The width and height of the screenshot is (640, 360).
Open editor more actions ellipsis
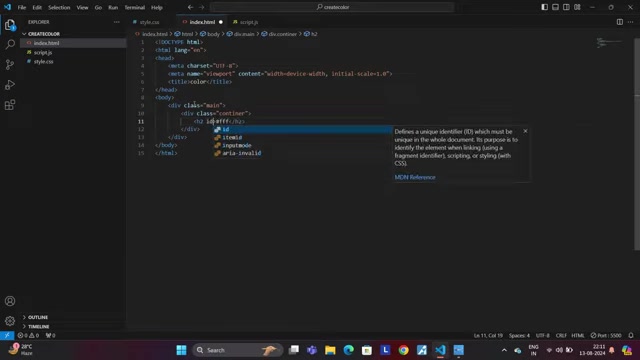631,22
